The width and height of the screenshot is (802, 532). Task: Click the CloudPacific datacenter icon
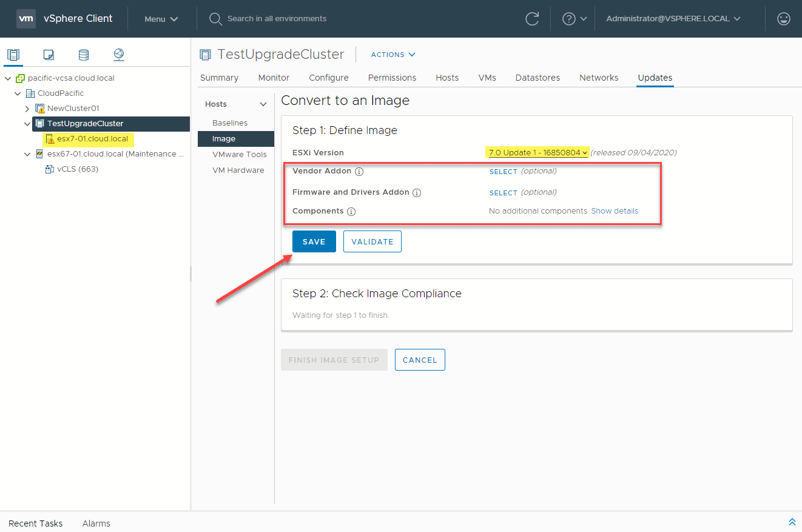pos(30,93)
